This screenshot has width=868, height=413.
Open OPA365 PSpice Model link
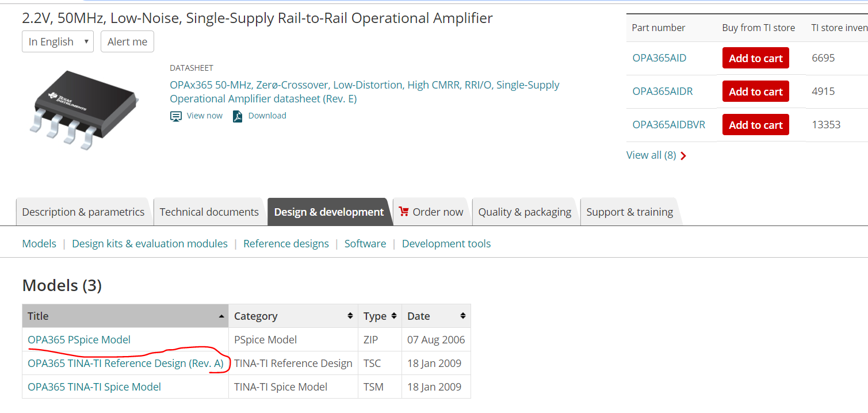(x=79, y=340)
